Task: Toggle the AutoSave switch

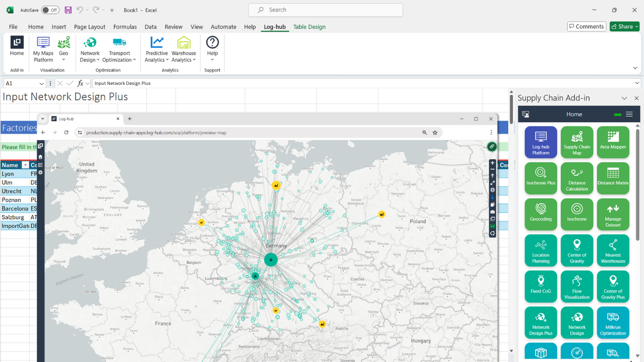Action: (x=50, y=10)
